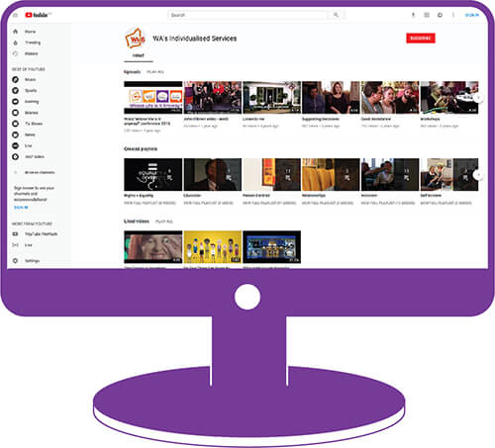
Task: Open the three-dot header settings menu
Action: click(x=453, y=15)
